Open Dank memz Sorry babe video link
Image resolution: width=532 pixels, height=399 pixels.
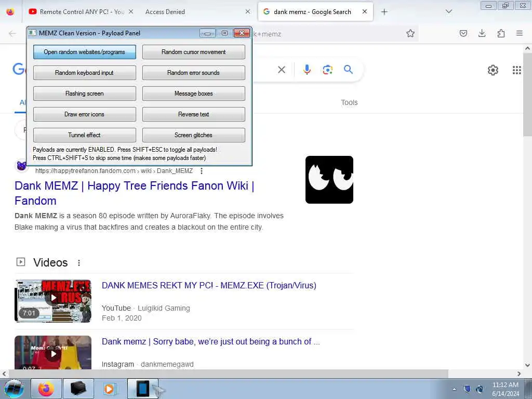211,342
